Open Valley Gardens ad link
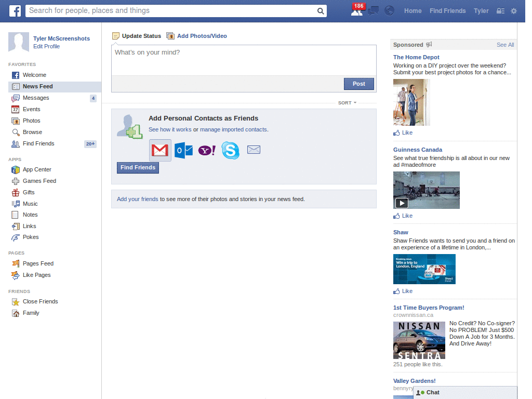The image size is (532, 399). click(x=414, y=381)
